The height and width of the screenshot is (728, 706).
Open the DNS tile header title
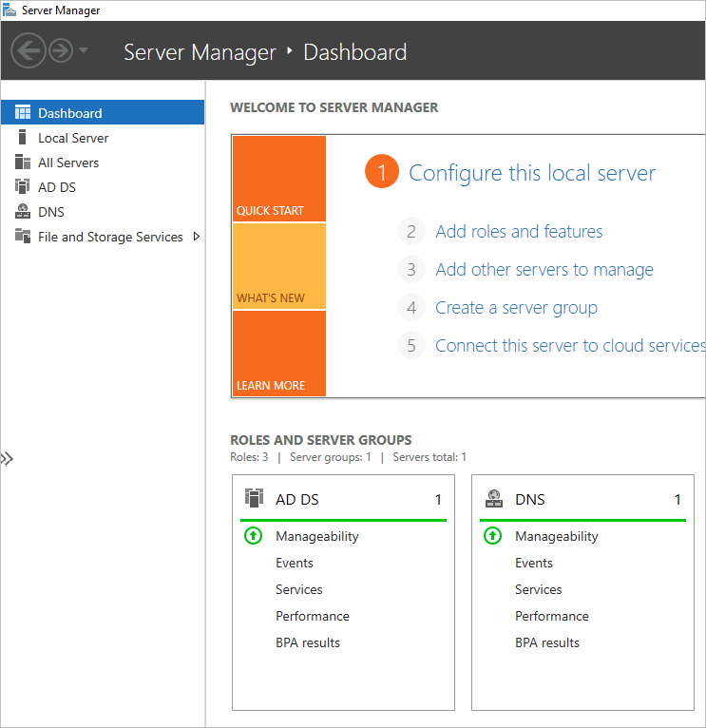tap(530, 500)
